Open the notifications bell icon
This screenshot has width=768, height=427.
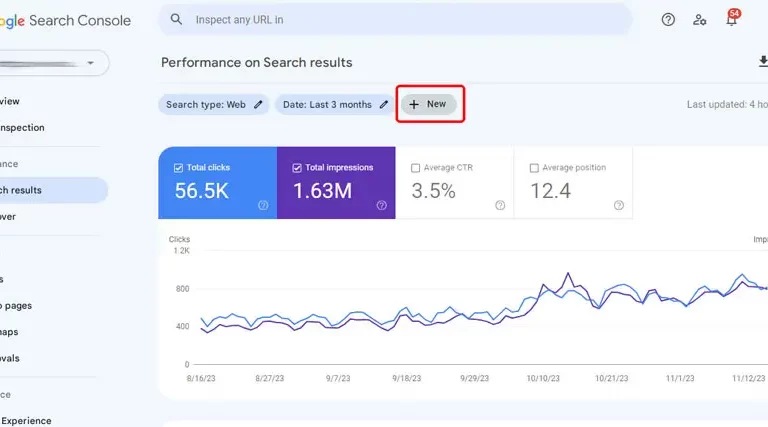pyautogui.click(x=731, y=20)
